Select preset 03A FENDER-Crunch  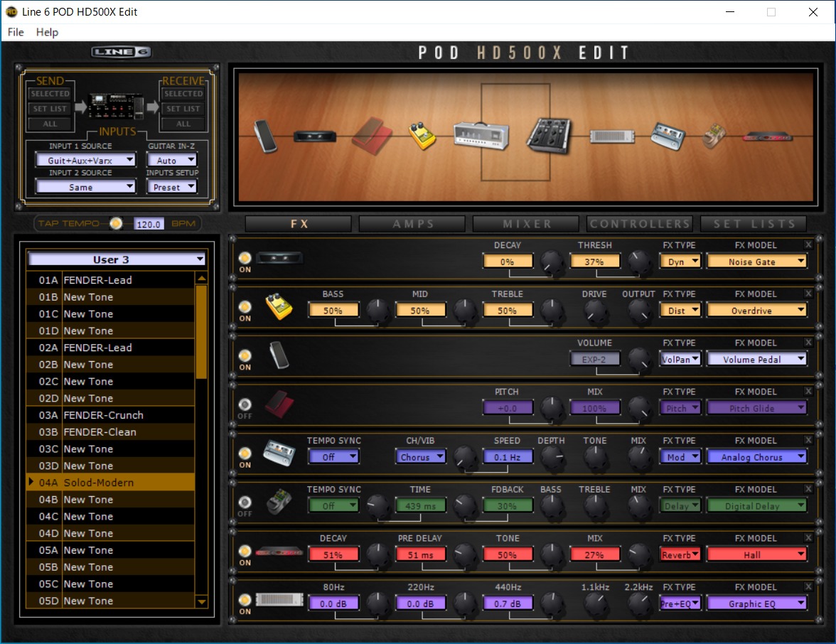pos(110,415)
